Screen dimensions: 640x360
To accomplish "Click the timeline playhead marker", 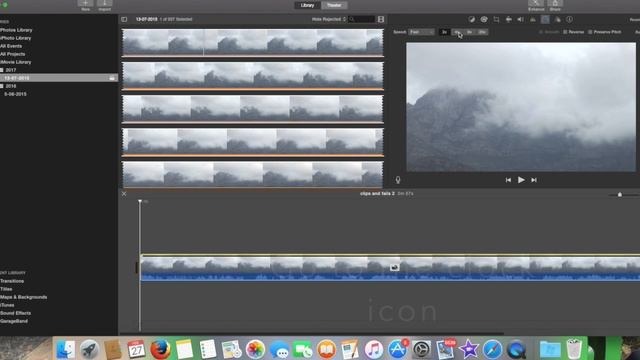I will [140, 201].
